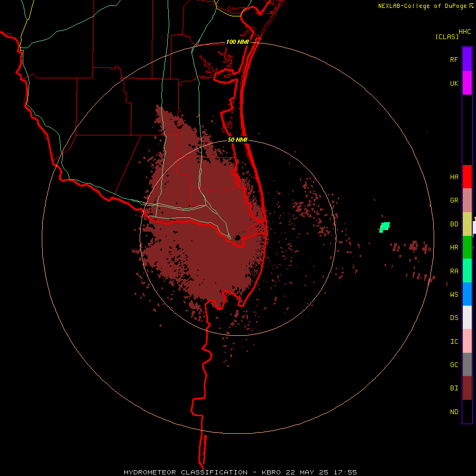Click the BI dark-red legend swatch
This screenshot has width=476, height=476.
[x=467, y=388]
